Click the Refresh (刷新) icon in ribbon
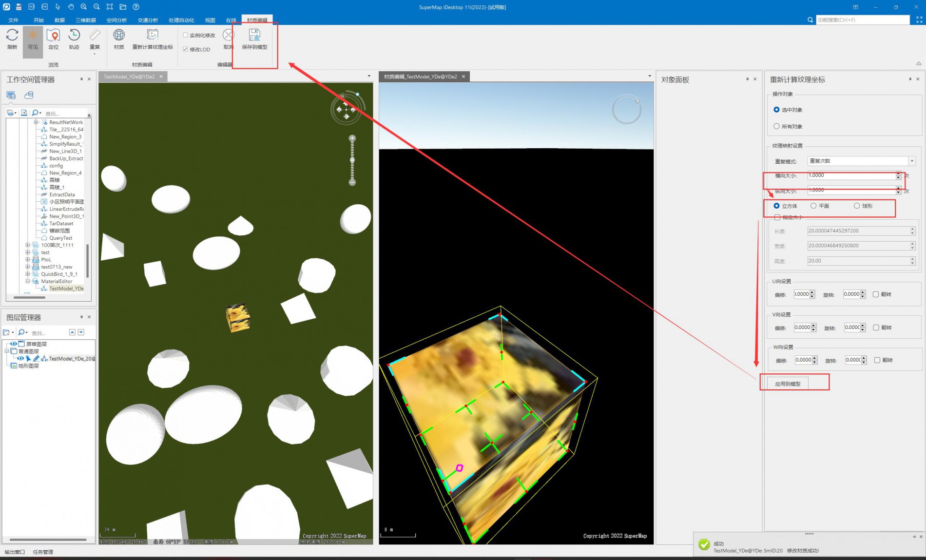Screen dimensions: 926x560 pos(12,35)
